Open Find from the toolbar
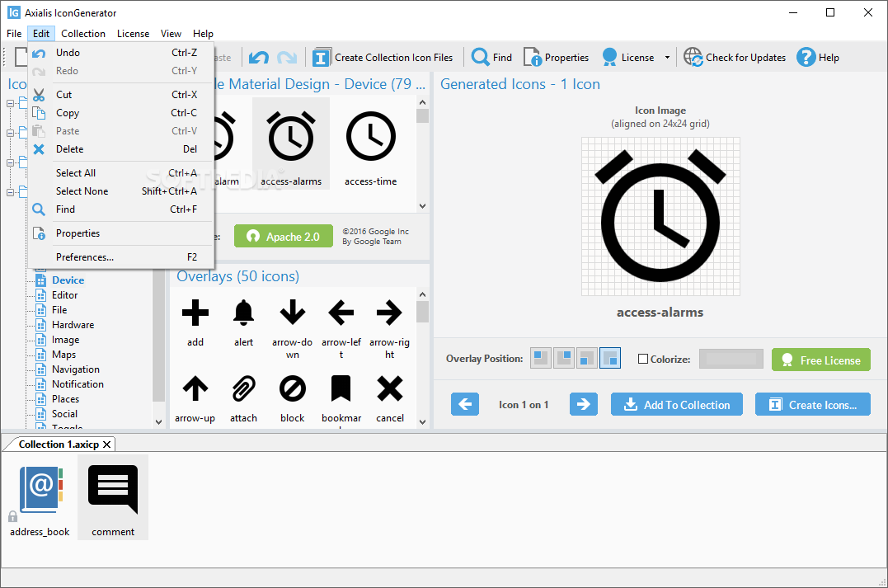 (491, 57)
